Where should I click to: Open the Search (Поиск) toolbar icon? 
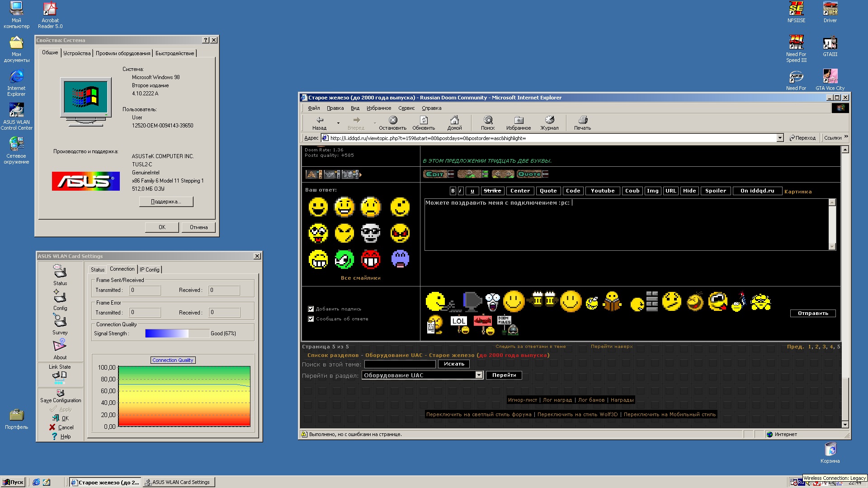click(x=488, y=123)
